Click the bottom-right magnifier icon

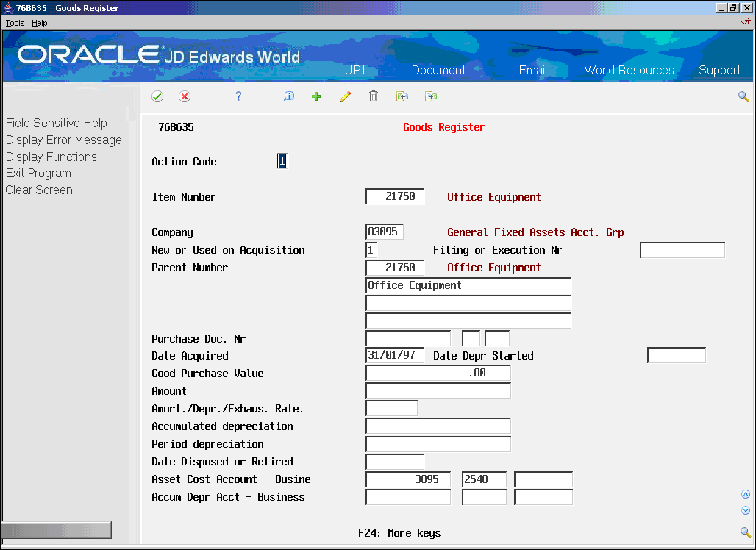tap(746, 532)
